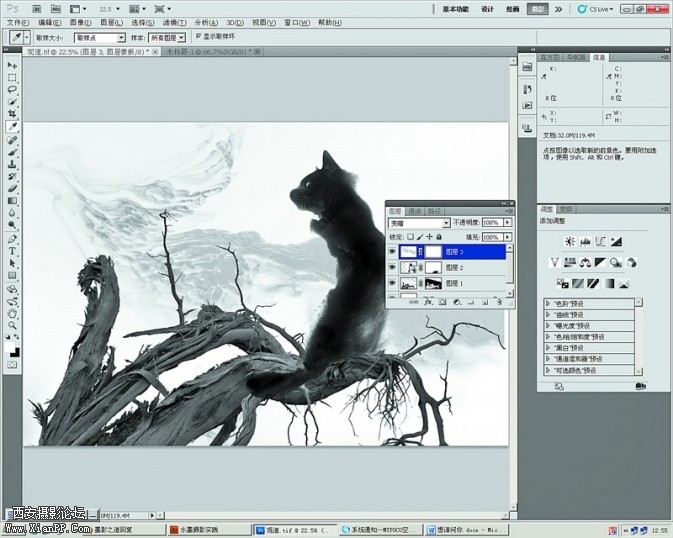
Task: Select the Gradient tool
Action: (x=12, y=201)
